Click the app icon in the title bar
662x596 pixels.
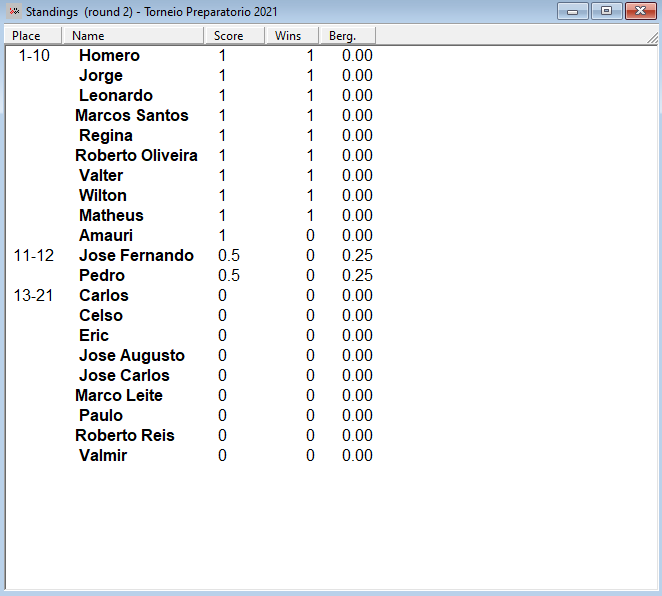pyautogui.click(x=14, y=11)
